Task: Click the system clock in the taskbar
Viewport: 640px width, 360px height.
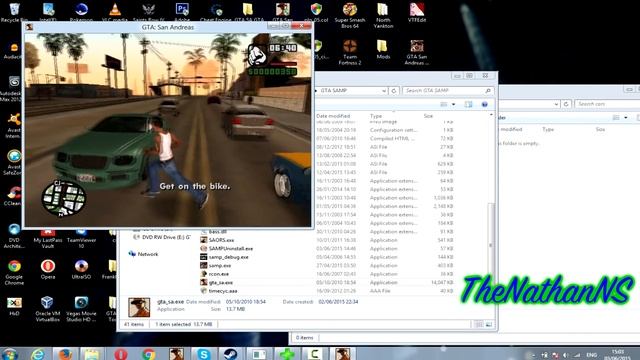Action: [x=618, y=354]
